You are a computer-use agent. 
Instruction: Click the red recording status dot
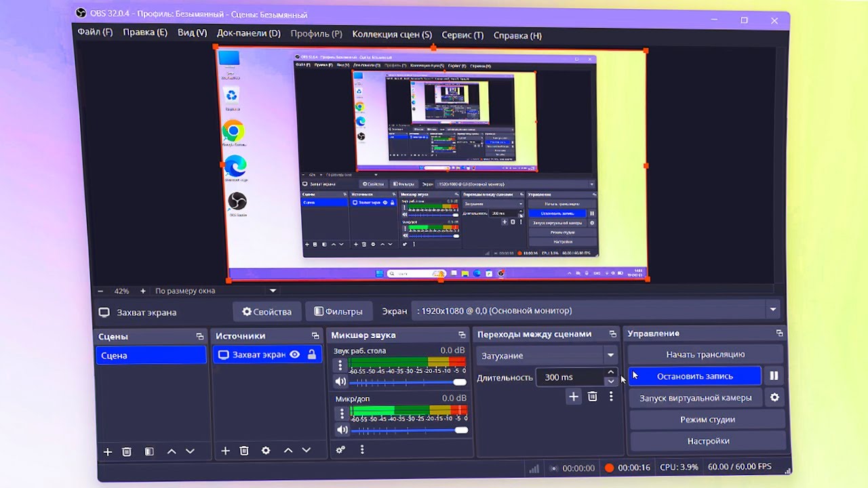click(609, 468)
